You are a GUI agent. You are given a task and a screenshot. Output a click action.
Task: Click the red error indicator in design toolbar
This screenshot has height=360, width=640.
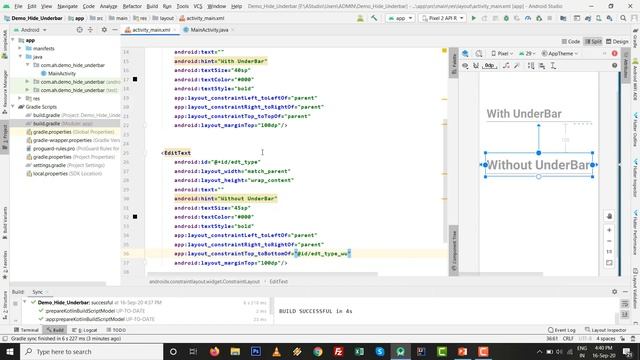614,53
